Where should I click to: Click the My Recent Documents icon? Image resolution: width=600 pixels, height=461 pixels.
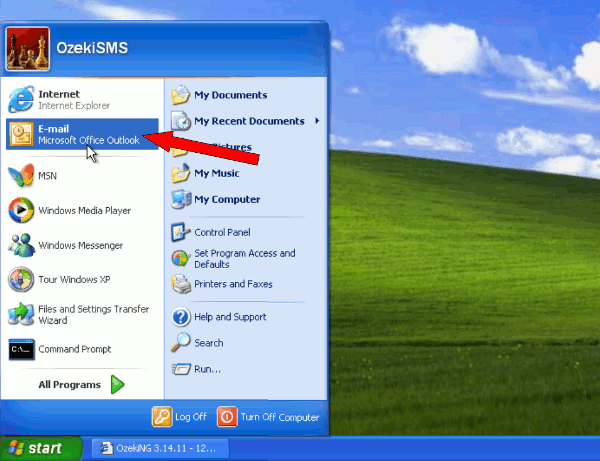181,121
